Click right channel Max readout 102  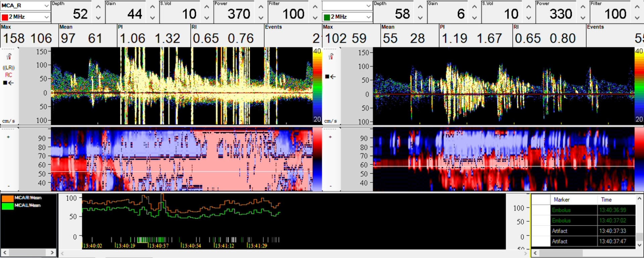point(336,38)
